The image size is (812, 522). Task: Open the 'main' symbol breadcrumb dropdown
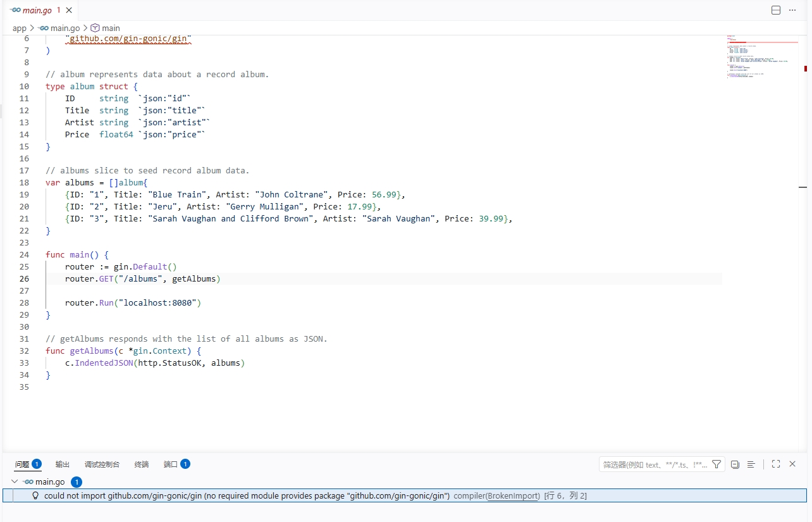(x=111, y=28)
